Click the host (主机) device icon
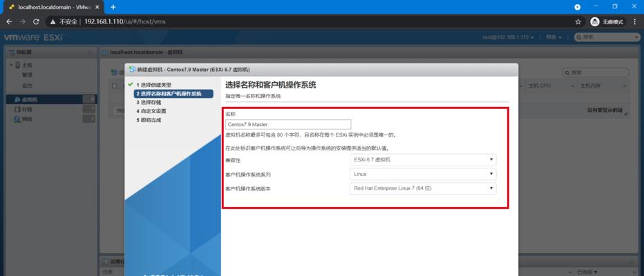This screenshot has height=276, width=644. coord(18,66)
